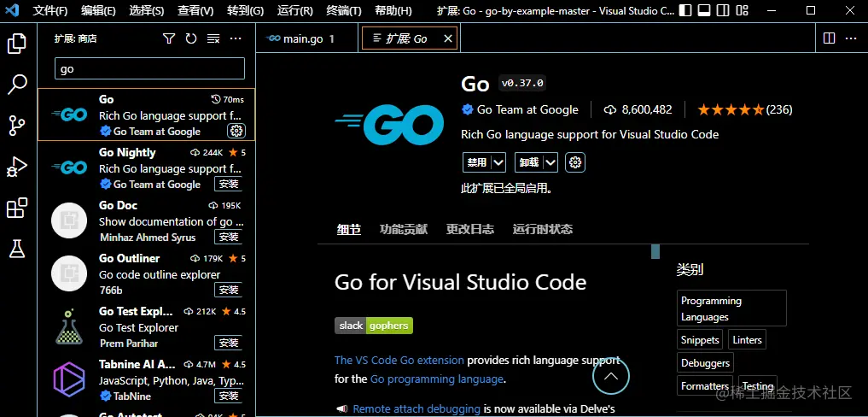868x417 pixels.
Task: Open the Run and Debug view
Action: pyautogui.click(x=17, y=167)
